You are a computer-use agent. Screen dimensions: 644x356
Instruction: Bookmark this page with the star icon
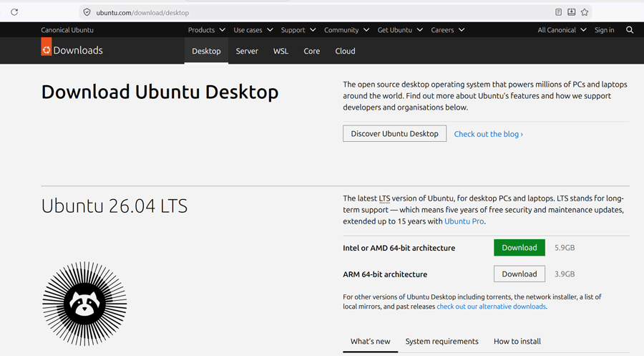click(x=585, y=12)
